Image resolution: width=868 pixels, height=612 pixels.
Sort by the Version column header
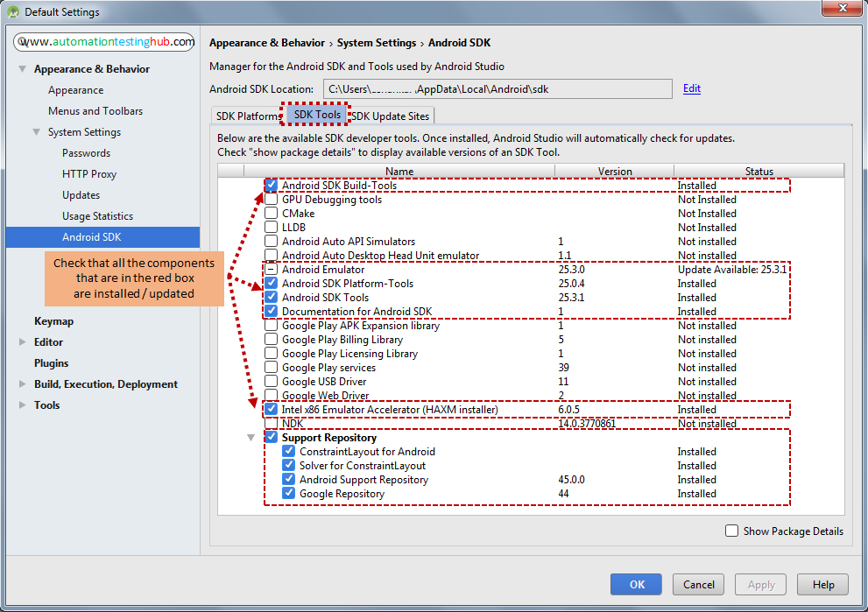(x=615, y=171)
